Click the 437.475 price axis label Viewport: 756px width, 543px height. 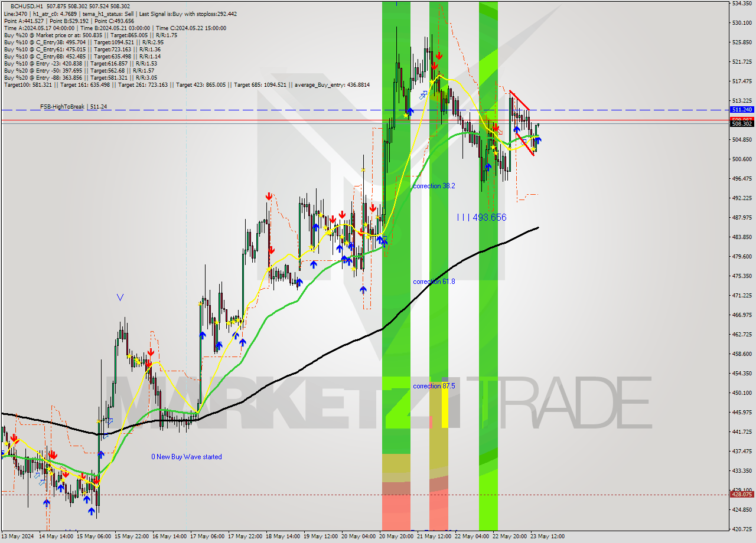point(741,451)
